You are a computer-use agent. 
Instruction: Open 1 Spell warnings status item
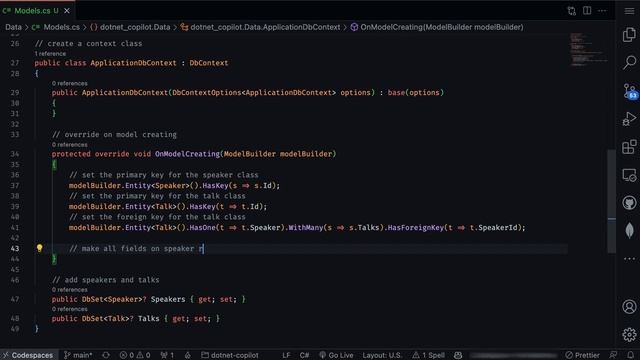[x=428, y=355]
